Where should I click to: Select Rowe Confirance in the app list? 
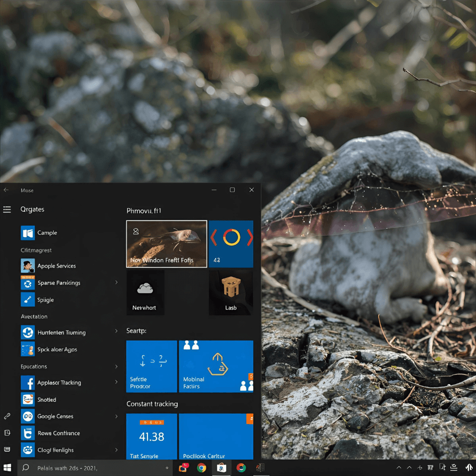59,433
